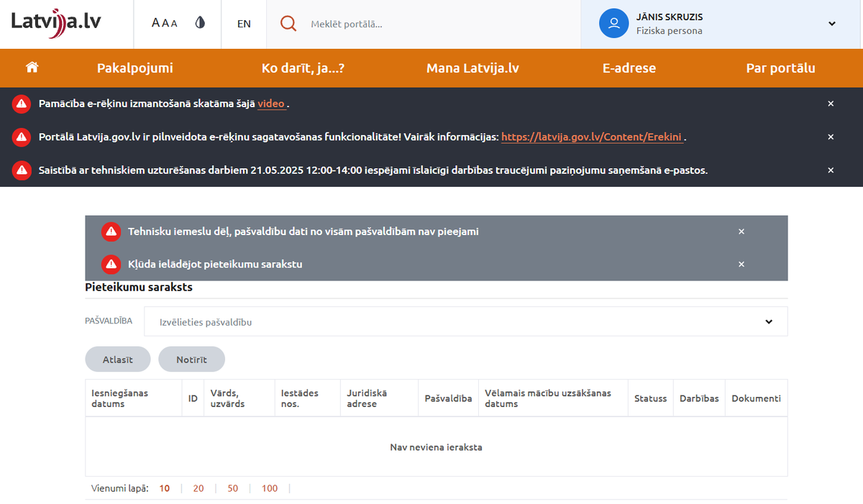
Task: Click the Nav neviena ieraksta text
Action: (436, 447)
